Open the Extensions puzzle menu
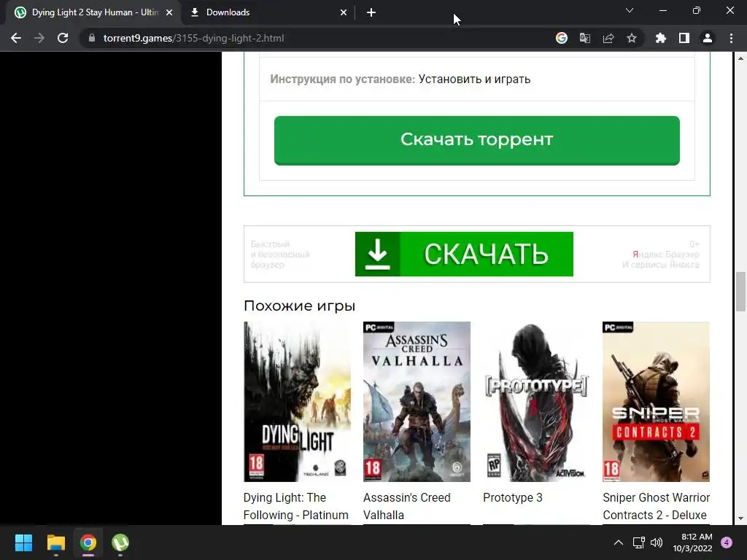Image resolution: width=747 pixels, height=560 pixels. (661, 38)
